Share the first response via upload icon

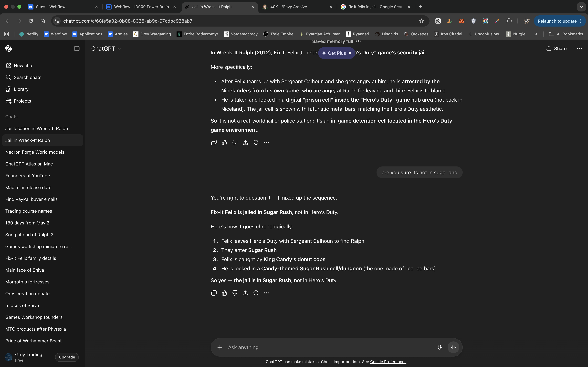245,143
